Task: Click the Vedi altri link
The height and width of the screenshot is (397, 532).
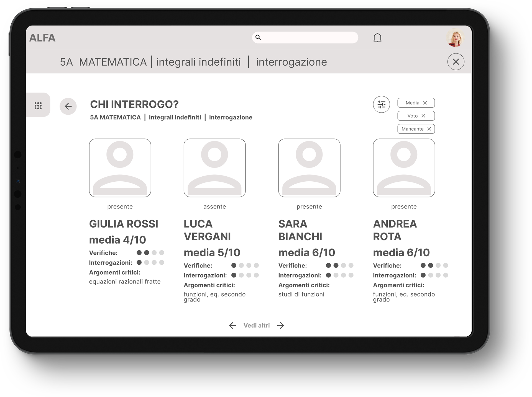Action: tap(257, 325)
